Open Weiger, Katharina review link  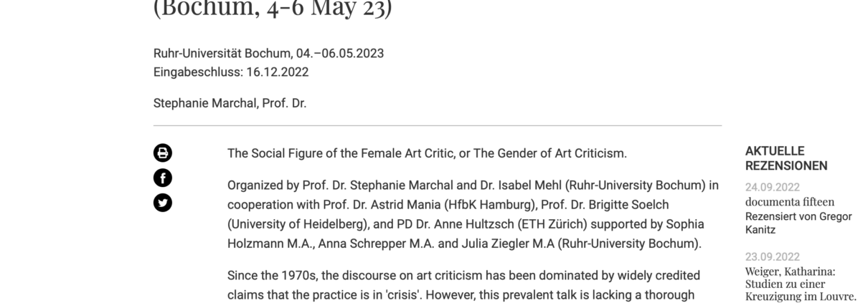(801, 284)
